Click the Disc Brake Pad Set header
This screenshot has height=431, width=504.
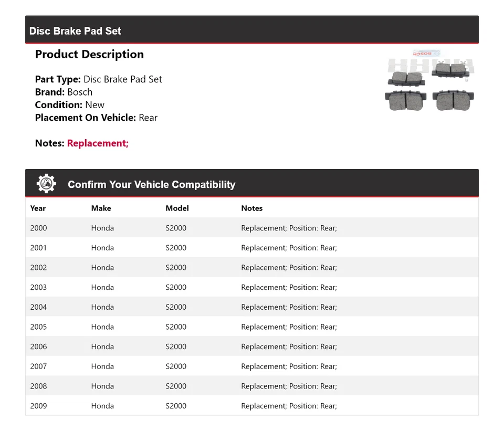(75, 31)
